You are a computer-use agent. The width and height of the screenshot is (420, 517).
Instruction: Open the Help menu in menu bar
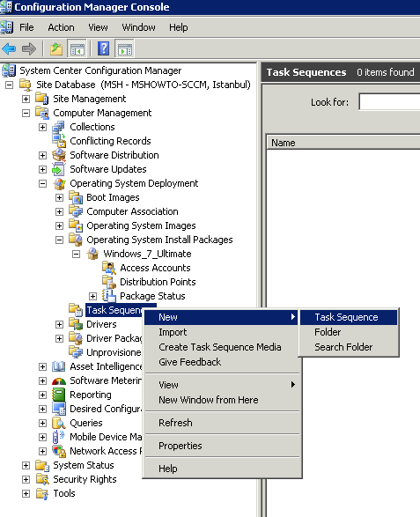[179, 27]
